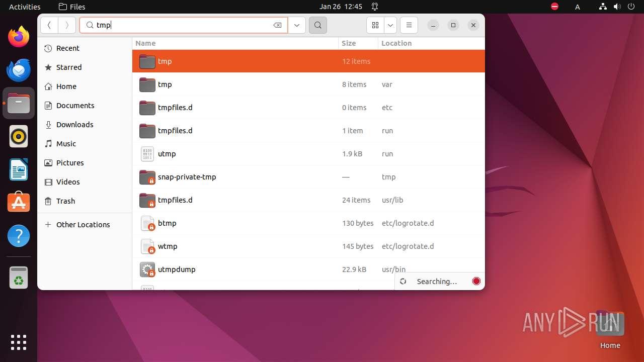The width and height of the screenshot is (644, 362).
Task: Launch Thunderbird from the dock
Action: (19, 70)
